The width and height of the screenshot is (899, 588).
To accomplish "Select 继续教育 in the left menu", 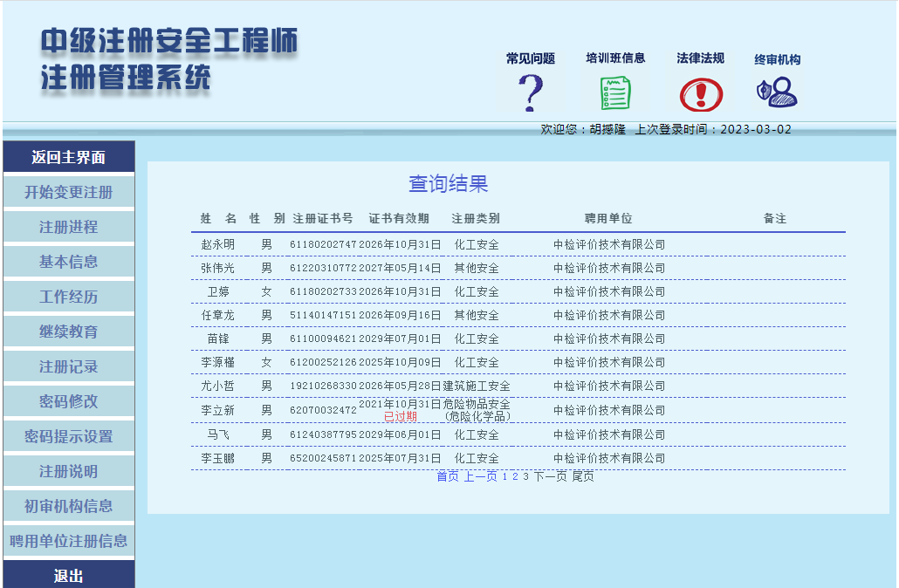I will point(68,331).
